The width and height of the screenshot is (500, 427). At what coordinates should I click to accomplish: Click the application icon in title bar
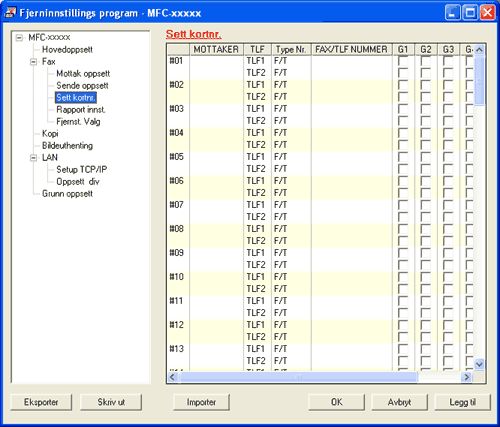click(10, 13)
